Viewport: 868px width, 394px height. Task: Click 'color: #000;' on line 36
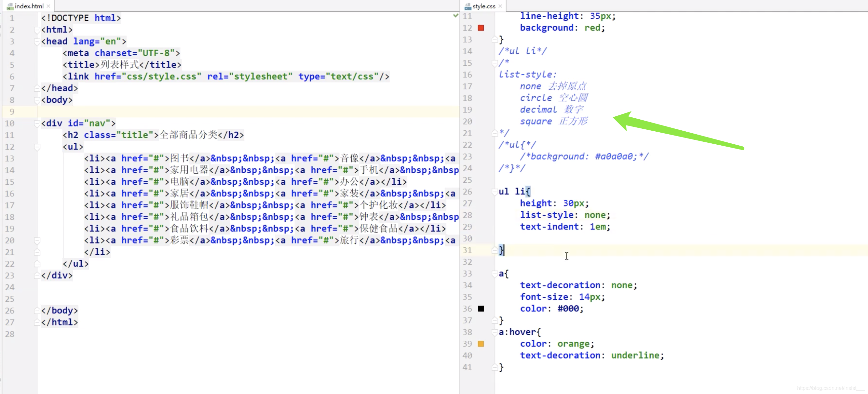[551, 309]
